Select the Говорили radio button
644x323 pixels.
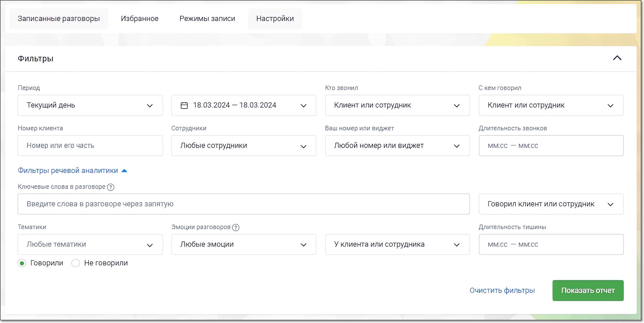[x=22, y=263]
